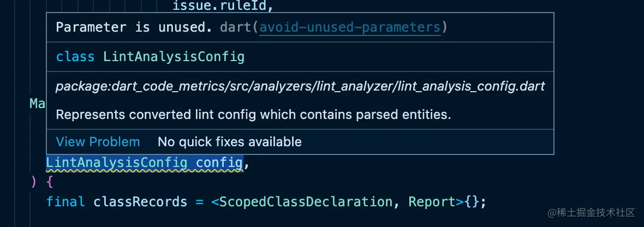Click the 'class LintAnalysisConfig' signature in tooltip
Image resolution: width=644 pixels, height=227 pixels.
(150, 57)
